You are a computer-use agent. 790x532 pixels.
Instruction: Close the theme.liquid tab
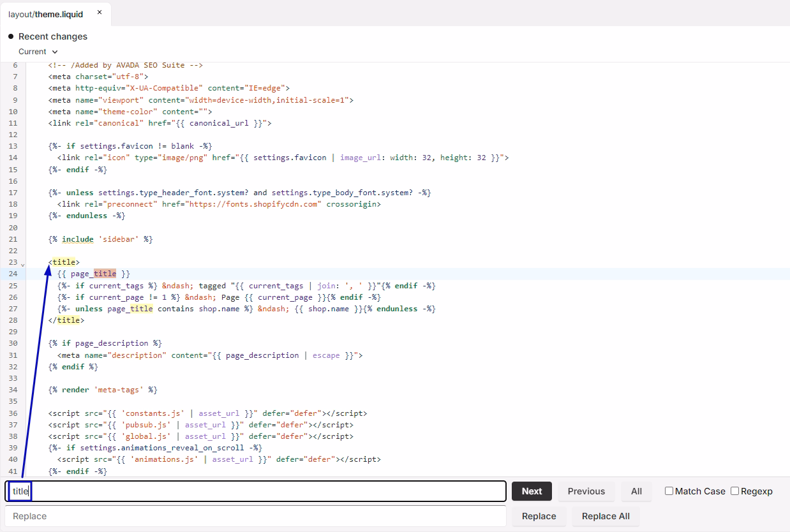100,13
